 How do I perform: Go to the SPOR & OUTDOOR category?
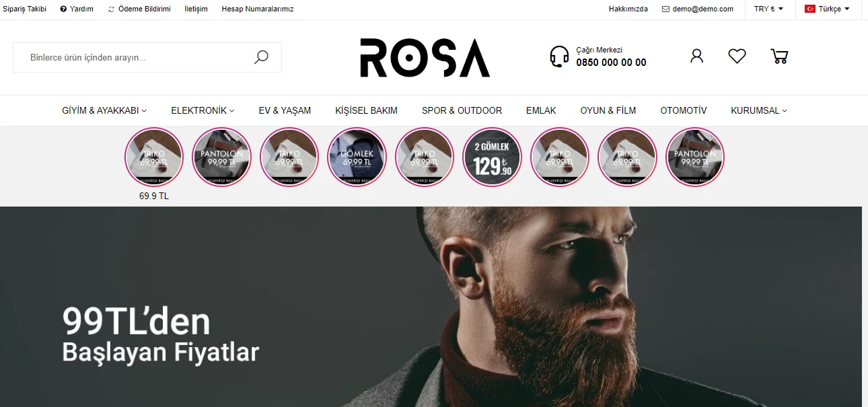462,110
